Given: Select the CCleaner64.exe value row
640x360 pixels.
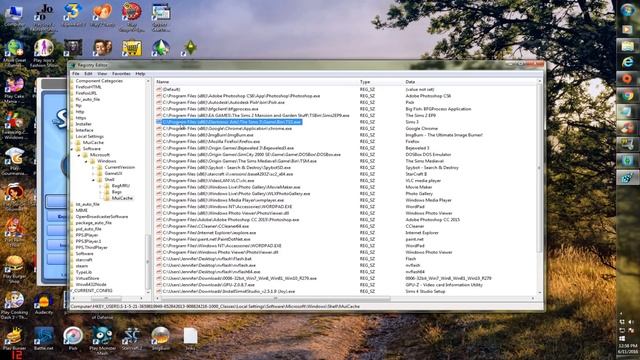Looking at the screenshot, I should coord(206,226).
